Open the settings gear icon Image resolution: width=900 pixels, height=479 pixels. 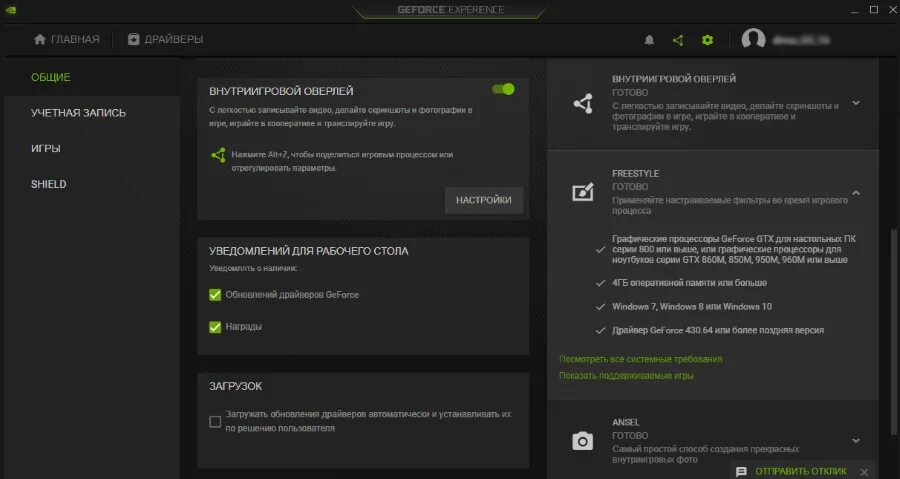707,40
